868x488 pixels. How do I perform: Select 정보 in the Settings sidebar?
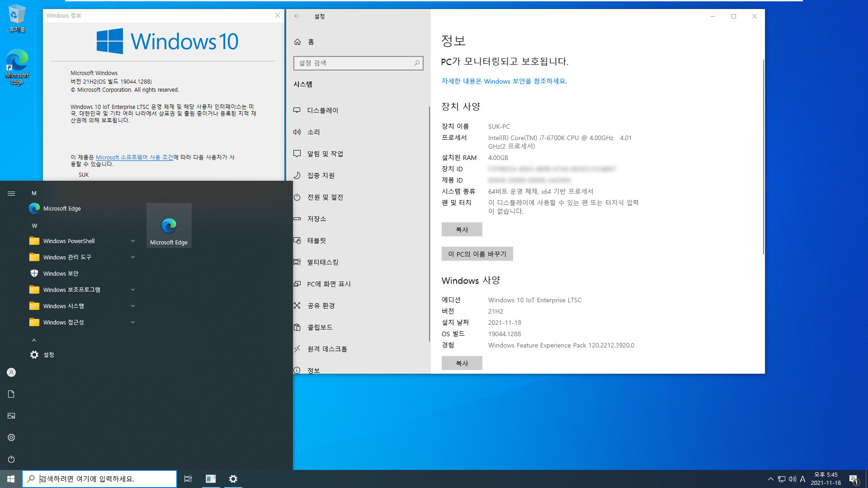pos(314,370)
